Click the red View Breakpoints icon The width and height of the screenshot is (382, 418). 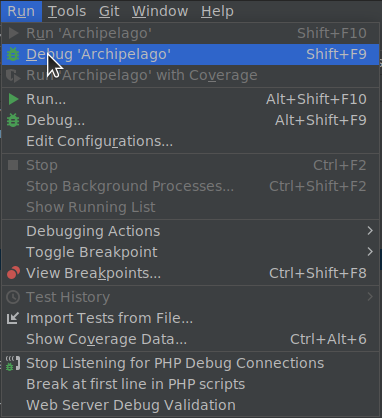click(x=13, y=273)
